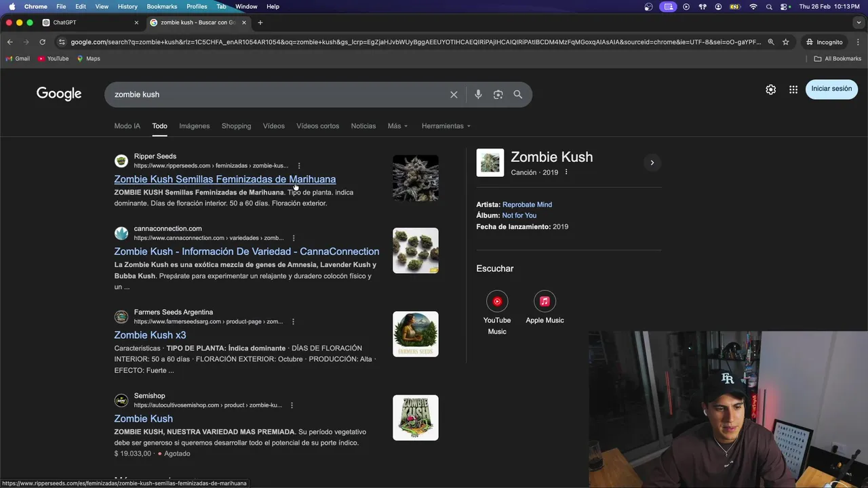Open the Wi-Fi status menu

pyautogui.click(x=753, y=6)
